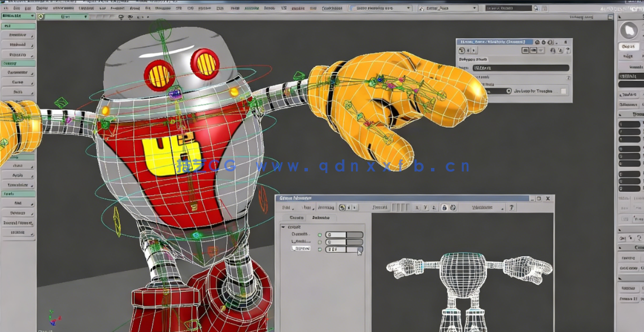
Task: Click the padlock icon in the Shape window toolbar
Action: tap(445, 207)
